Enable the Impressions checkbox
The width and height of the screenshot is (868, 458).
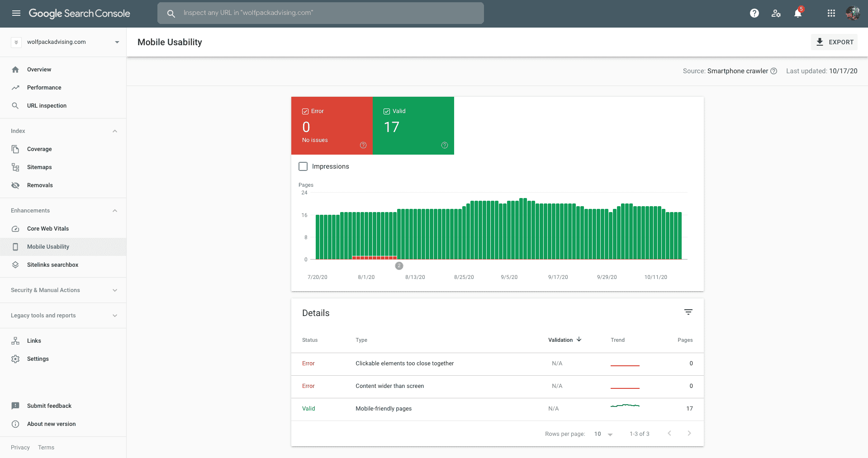point(303,166)
